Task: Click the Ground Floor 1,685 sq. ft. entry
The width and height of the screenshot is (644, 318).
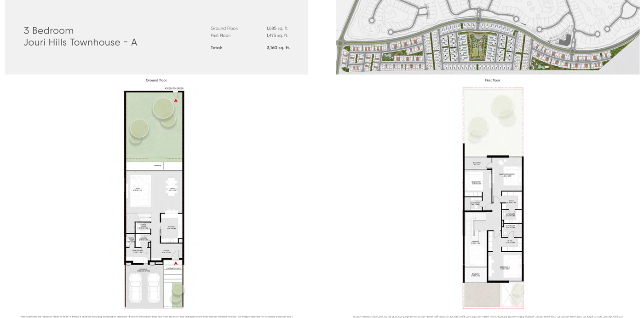Action: (x=251, y=28)
